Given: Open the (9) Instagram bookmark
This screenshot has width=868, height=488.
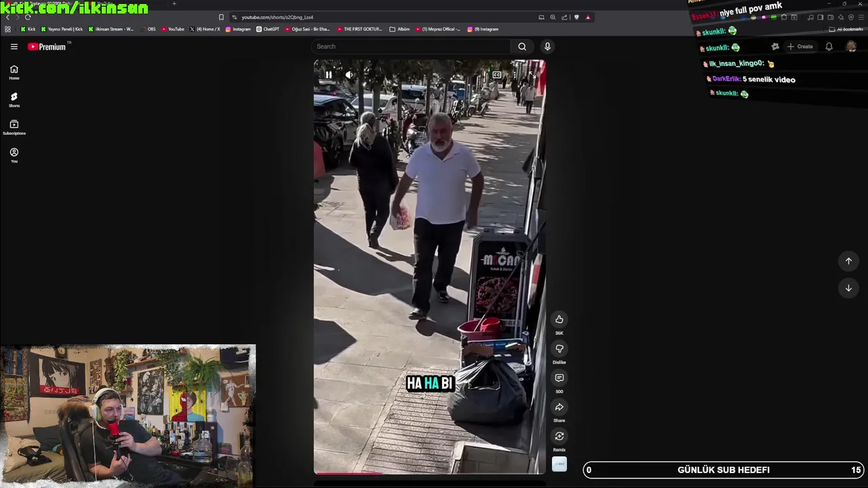Looking at the screenshot, I should pyautogui.click(x=482, y=29).
